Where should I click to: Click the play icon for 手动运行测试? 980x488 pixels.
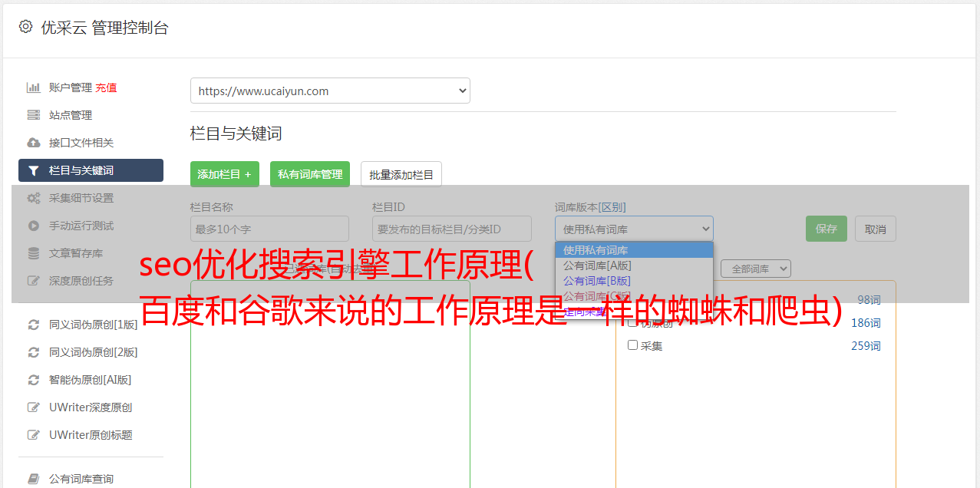pos(34,226)
